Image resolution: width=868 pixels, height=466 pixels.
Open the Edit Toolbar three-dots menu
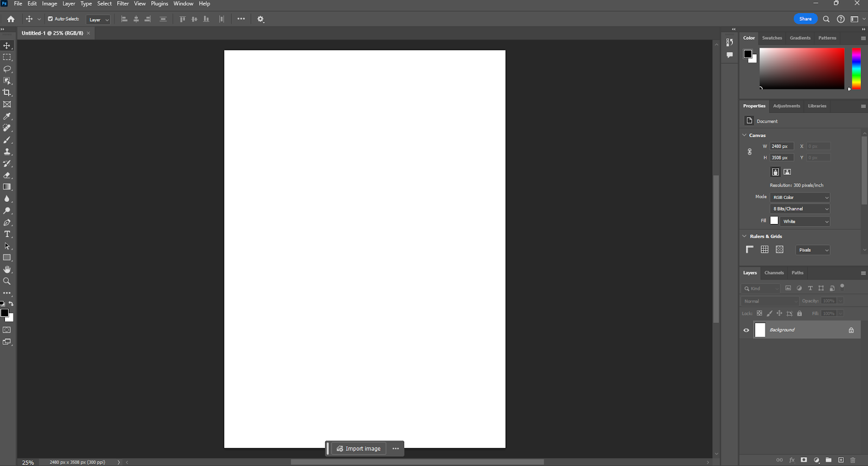7,293
